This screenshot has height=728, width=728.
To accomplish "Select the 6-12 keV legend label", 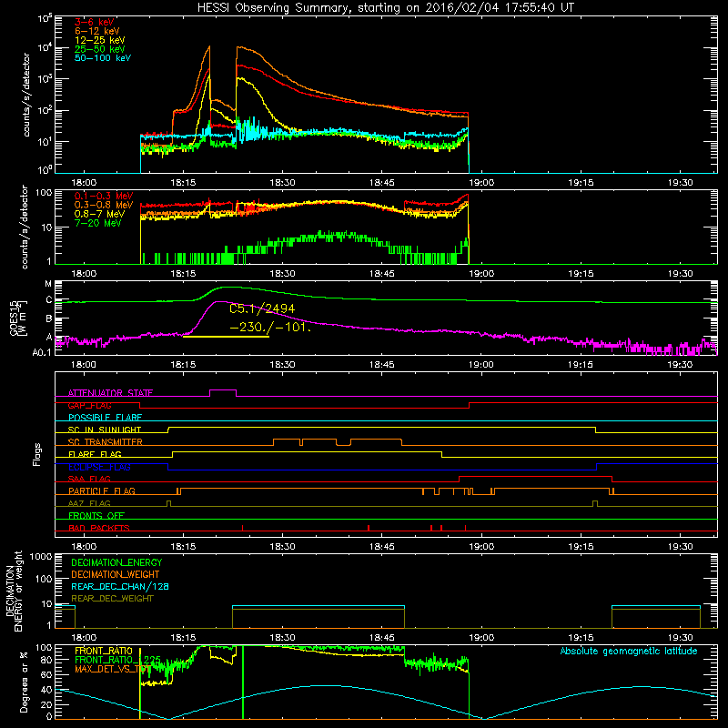I will click(97, 31).
